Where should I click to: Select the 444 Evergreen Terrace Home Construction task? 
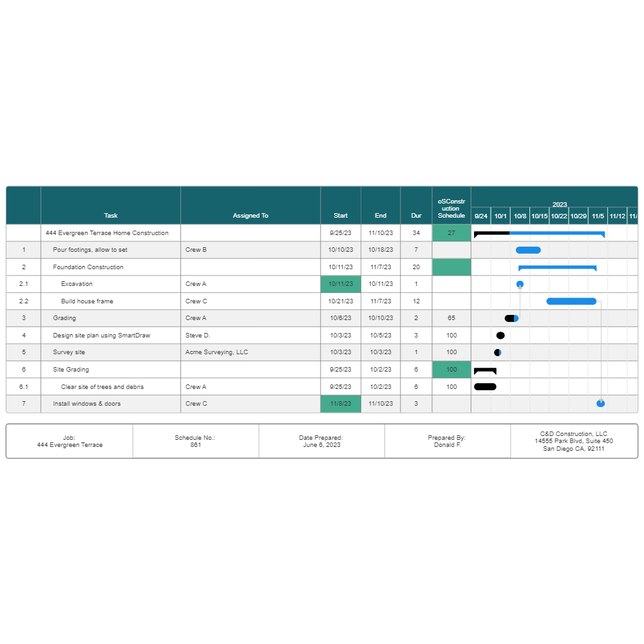click(x=111, y=233)
